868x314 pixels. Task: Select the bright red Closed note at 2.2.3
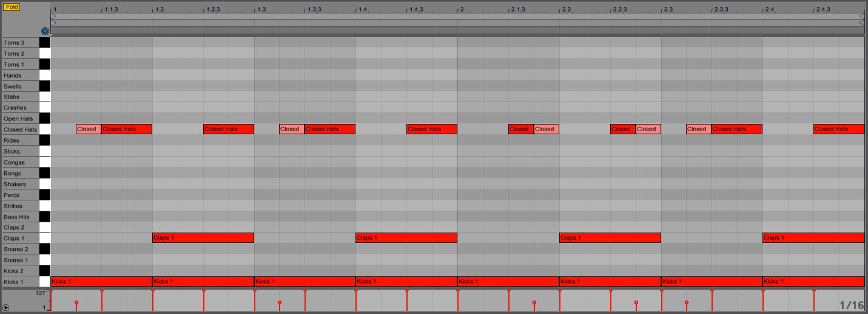(x=623, y=129)
